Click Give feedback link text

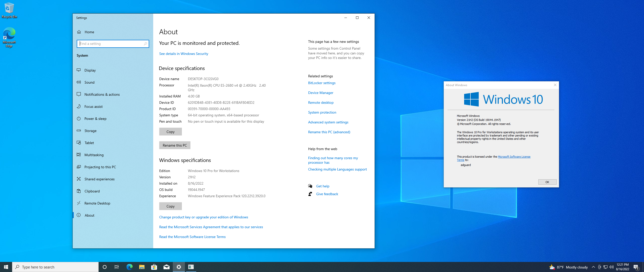pyautogui.click(x=327, y=194)
